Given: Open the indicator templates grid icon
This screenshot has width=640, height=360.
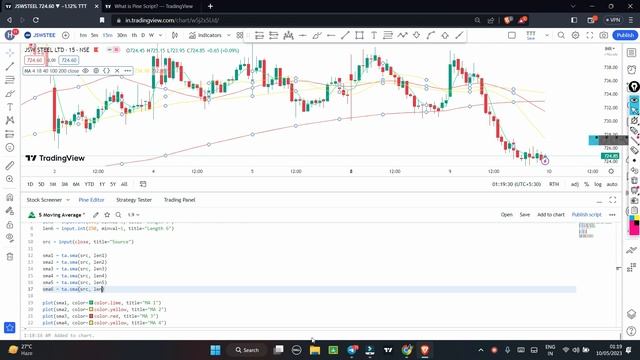Looking at the screenshot, I should [240, 36].
